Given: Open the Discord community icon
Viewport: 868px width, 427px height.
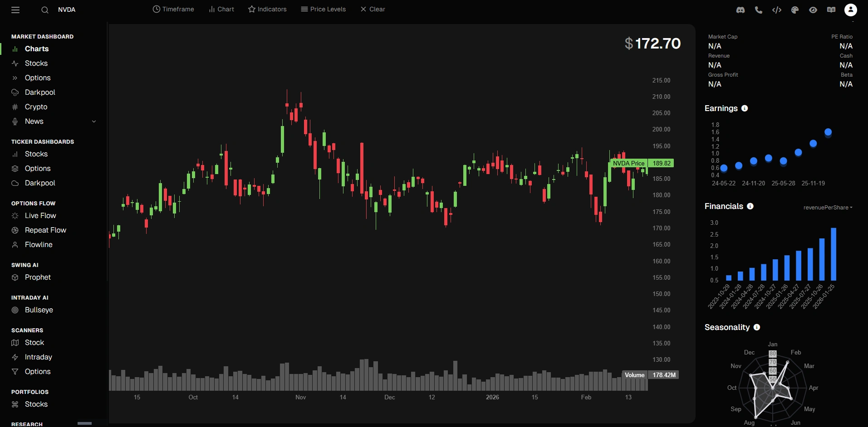Looking at the screenshot, I should [740, 10].
